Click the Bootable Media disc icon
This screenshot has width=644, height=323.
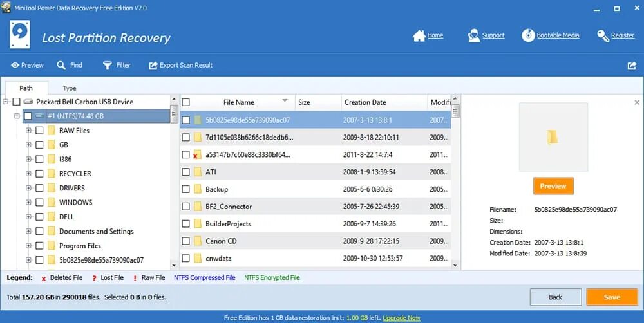click(528, 35)
